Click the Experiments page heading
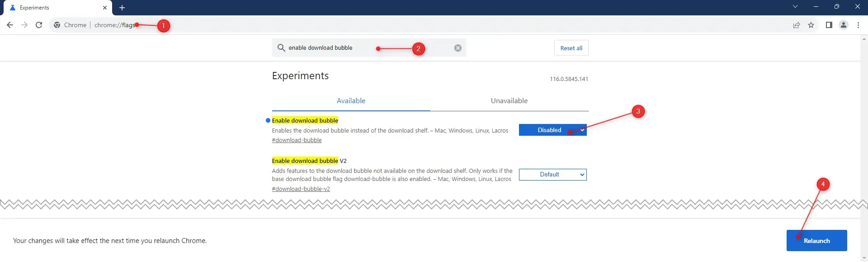Image resolution: width=868 pixels, height=262 pixels. pos(300,76)
